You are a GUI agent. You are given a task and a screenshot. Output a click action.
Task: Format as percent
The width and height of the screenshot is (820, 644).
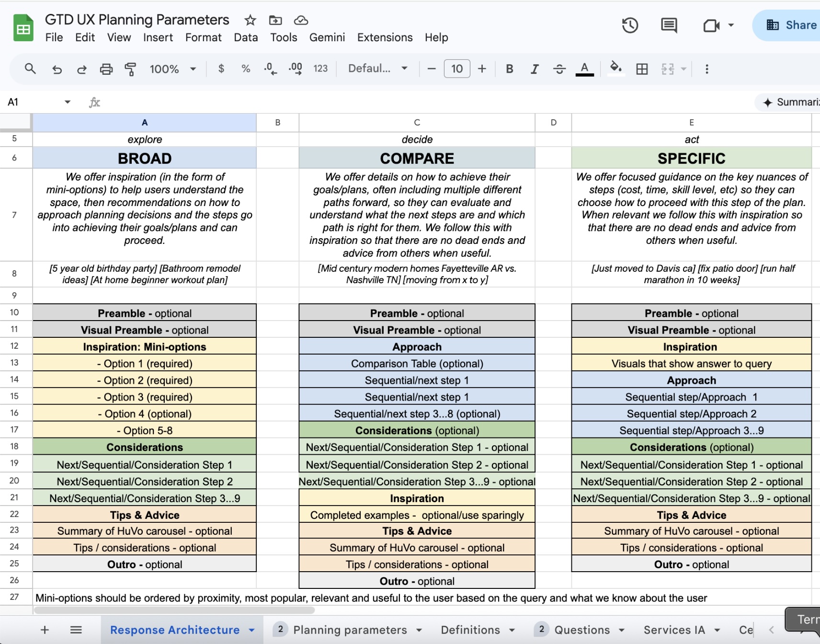(x=246, y=69)
